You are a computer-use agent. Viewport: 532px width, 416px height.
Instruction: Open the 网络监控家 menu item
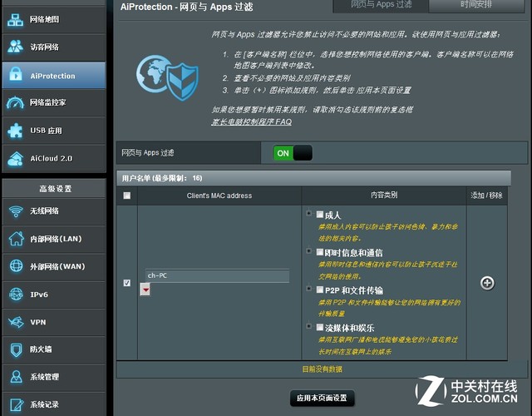[x=54, y=102]
